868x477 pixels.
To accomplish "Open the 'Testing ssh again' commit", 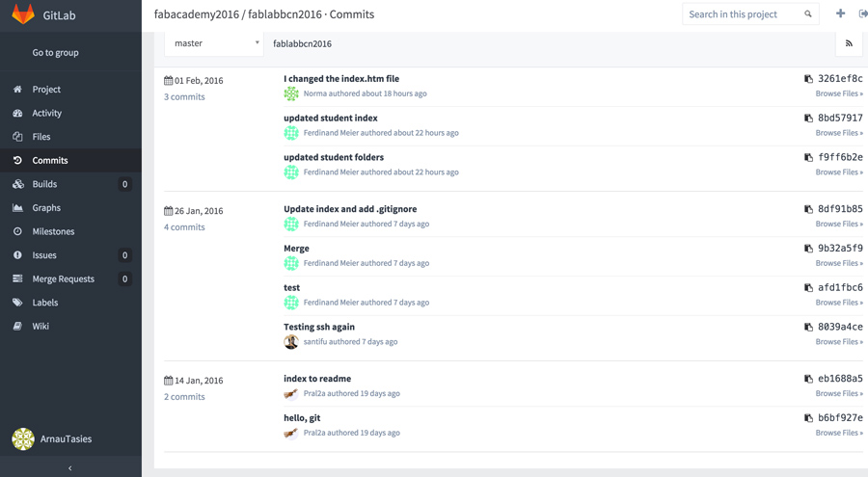I will (319, 327).
